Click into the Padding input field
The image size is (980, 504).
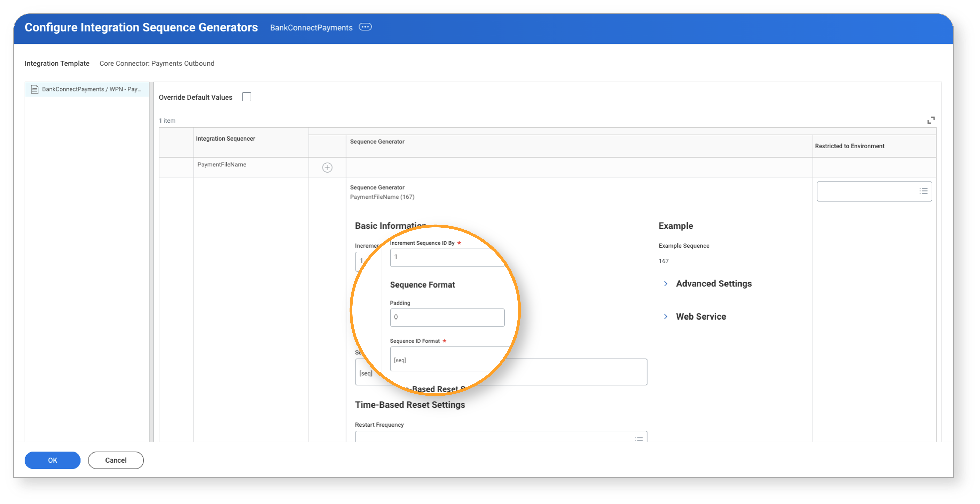[447, 317]
